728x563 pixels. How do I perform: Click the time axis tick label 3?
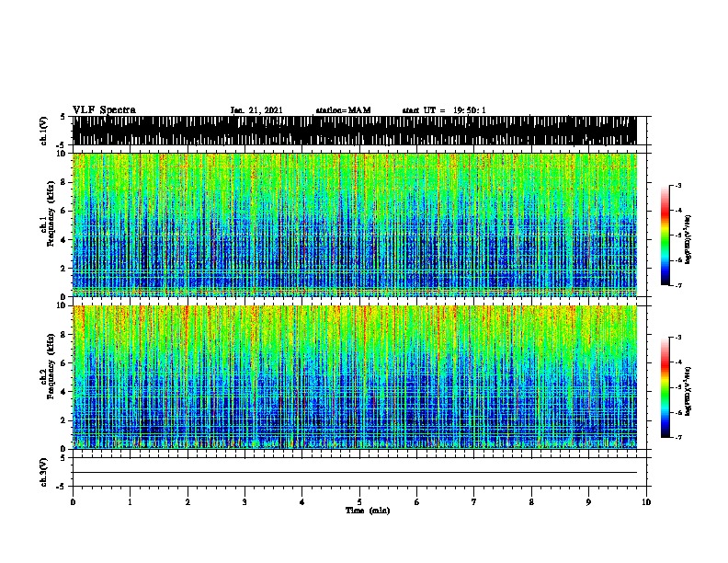(245, 502)
